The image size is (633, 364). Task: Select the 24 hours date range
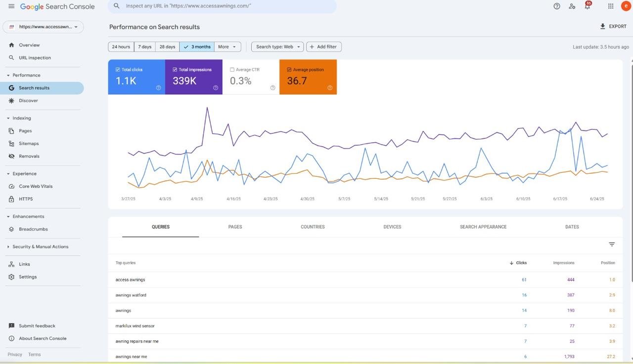(121, 47)
